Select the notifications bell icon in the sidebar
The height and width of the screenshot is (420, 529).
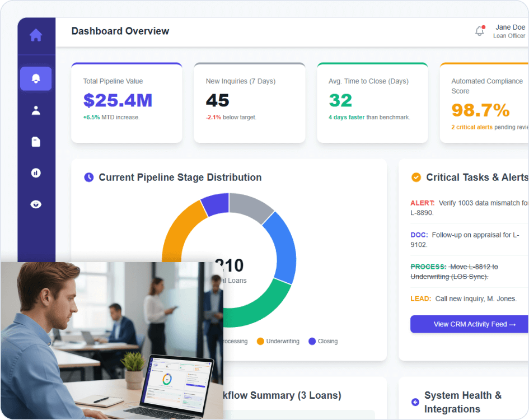click(x=36, y=78)
